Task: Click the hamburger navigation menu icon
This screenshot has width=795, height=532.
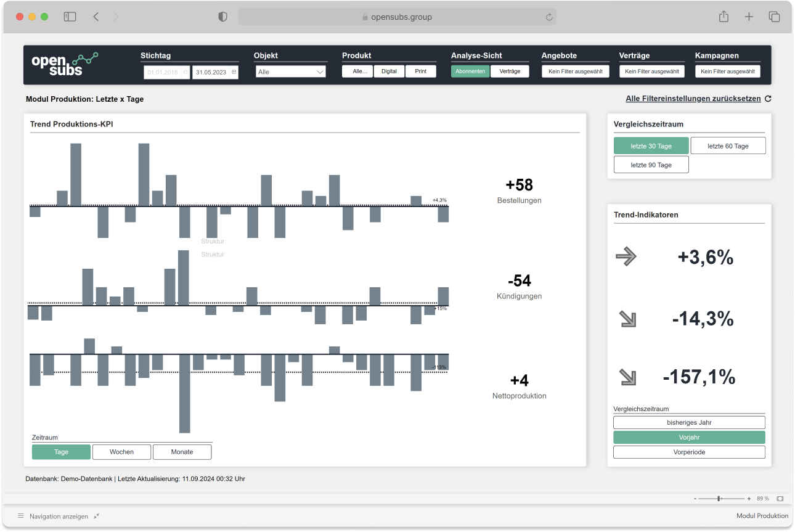Action: click(x=20, y=516)
